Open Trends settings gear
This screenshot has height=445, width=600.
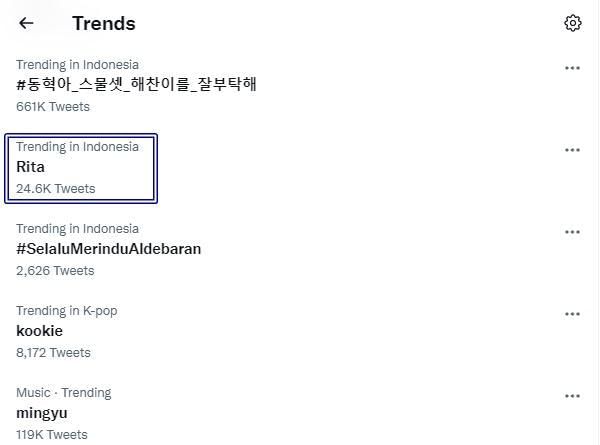(572, 23)
